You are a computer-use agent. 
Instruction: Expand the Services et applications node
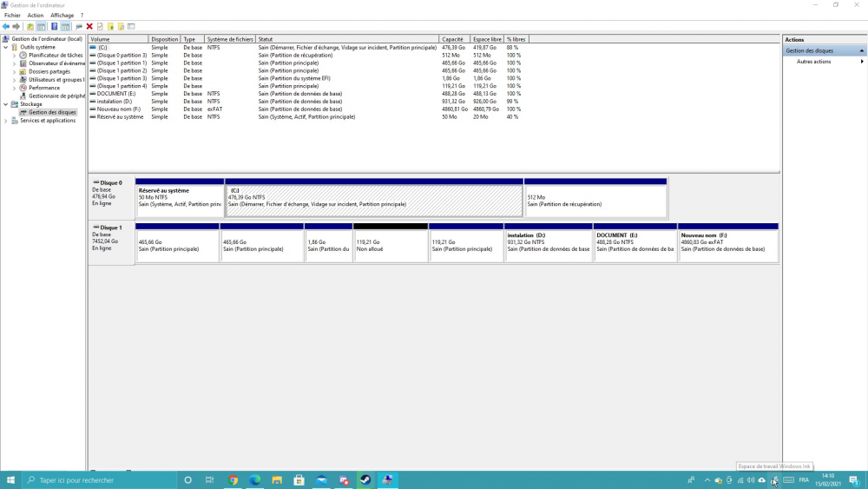pyautogui.click(x=5, y=121)
